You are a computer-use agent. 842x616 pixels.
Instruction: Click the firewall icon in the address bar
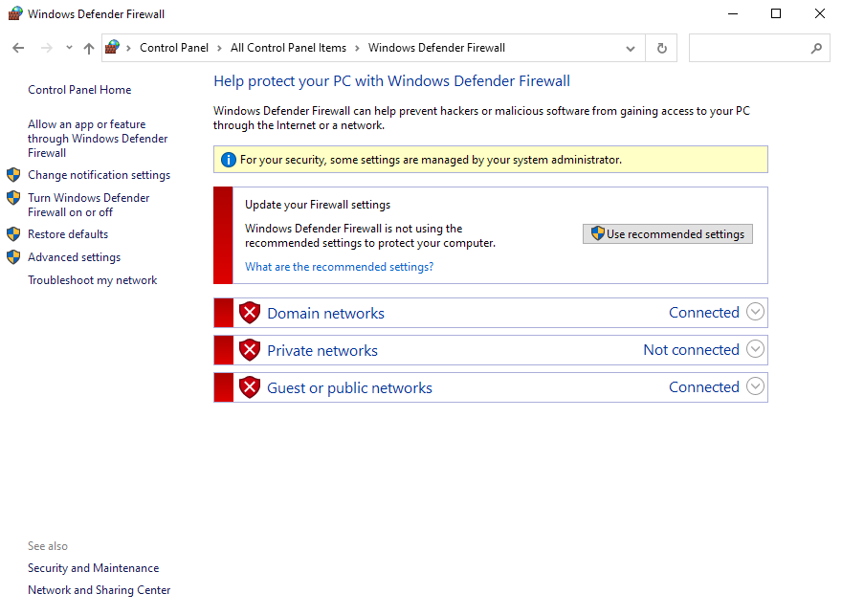coord(112,47)
